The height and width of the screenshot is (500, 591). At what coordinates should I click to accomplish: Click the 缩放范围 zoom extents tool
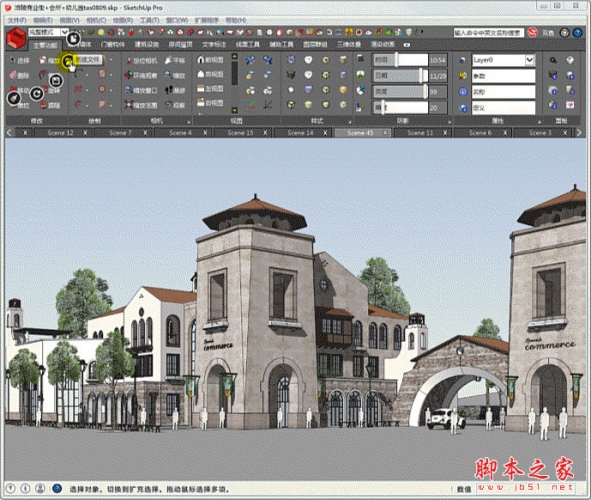pyautogui.click(x=141, y=105)
